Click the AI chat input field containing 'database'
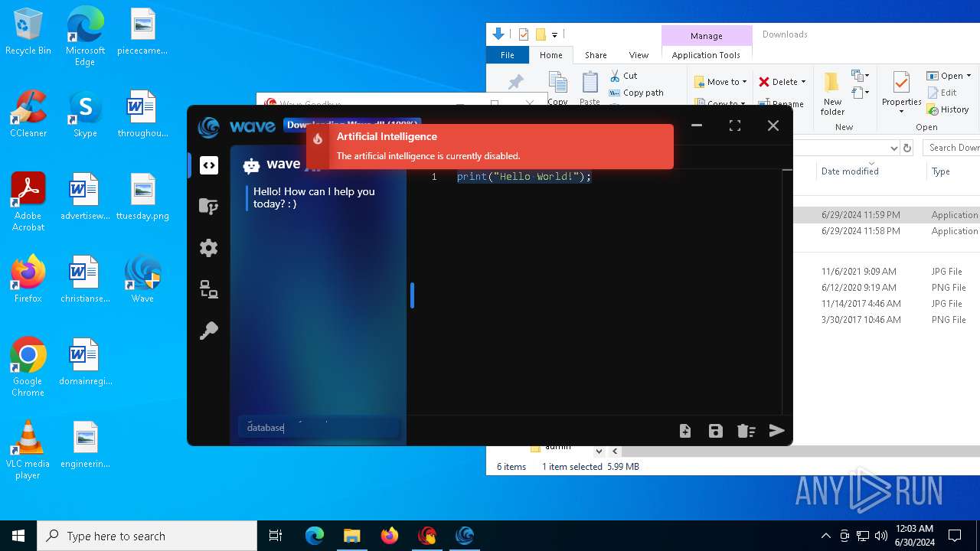Viewport: 980px width, 551px height. tap(318, 428)
